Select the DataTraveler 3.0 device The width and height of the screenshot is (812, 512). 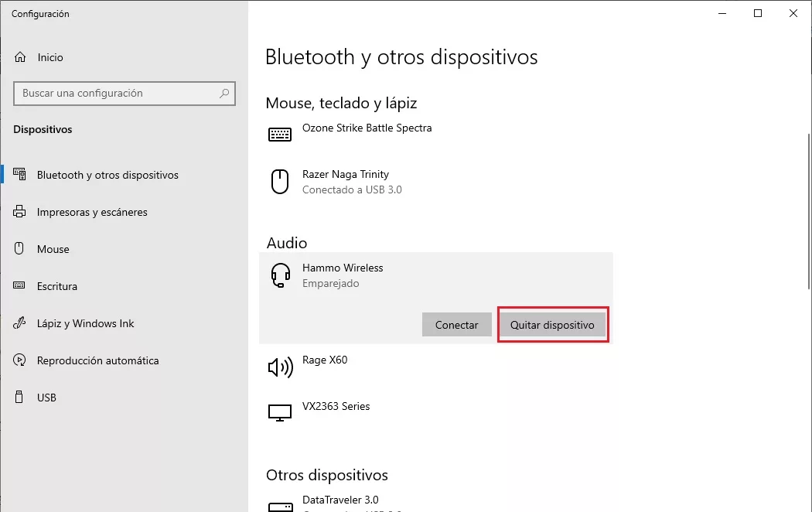click(340, 500)
